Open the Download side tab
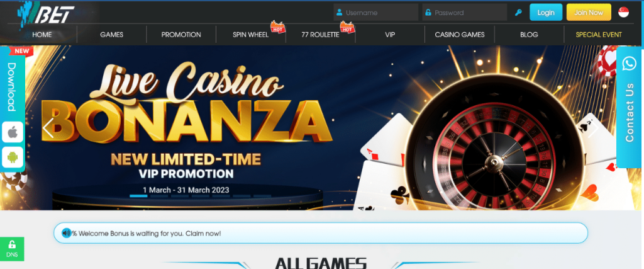644x269 pixels. 11,87
